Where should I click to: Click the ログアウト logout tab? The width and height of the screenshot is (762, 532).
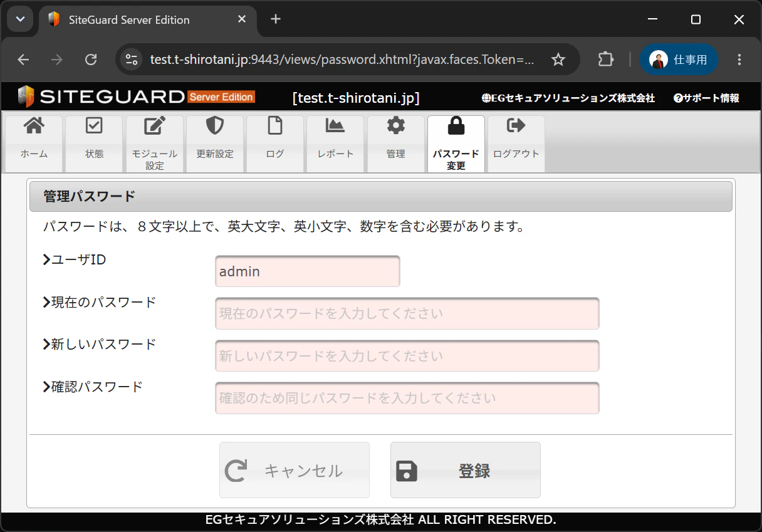point(516,143)
